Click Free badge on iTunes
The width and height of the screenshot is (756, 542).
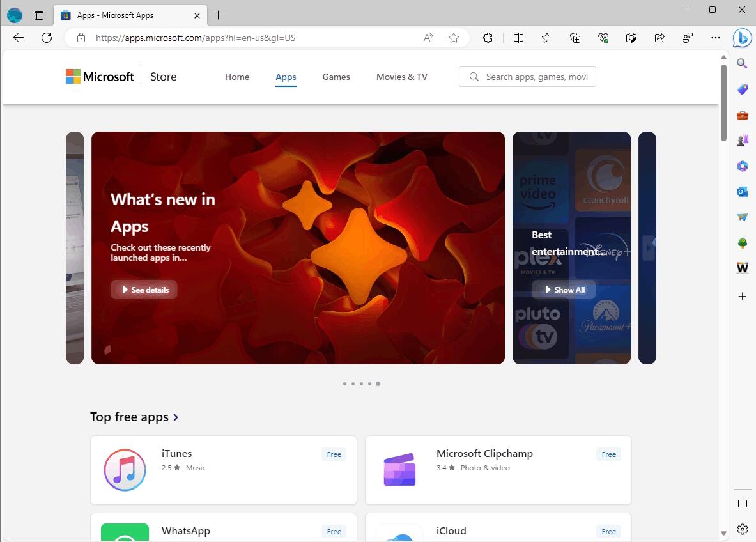tap(334, 454)
